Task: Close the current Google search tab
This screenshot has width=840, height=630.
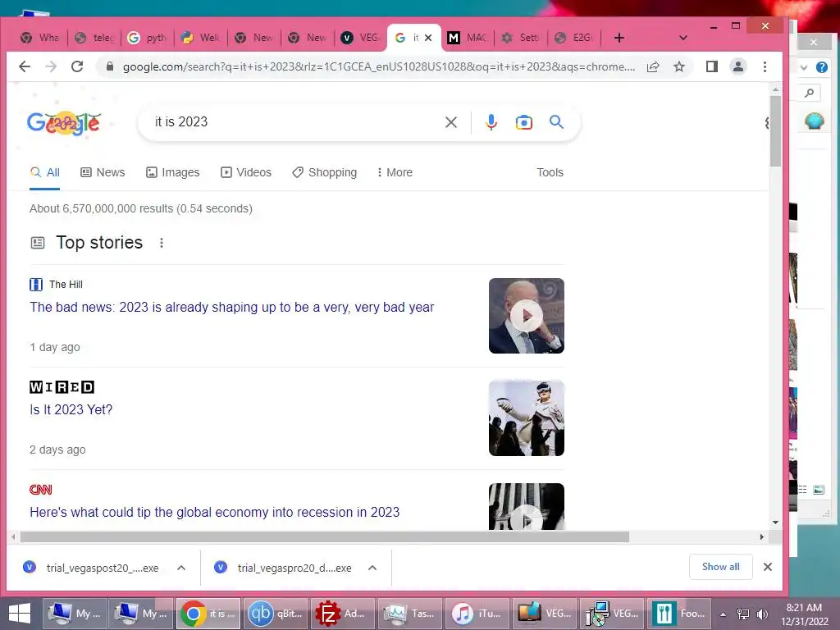Action: coord(428,38)
